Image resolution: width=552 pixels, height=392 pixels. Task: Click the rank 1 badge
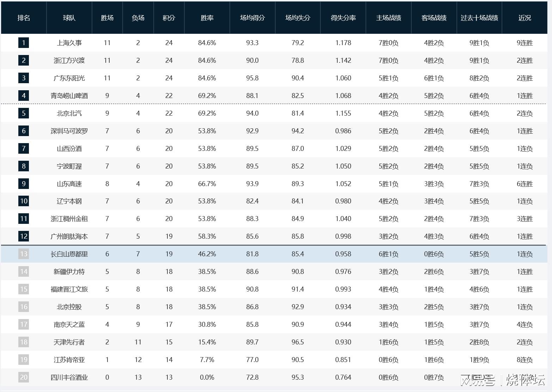(24, 43)
